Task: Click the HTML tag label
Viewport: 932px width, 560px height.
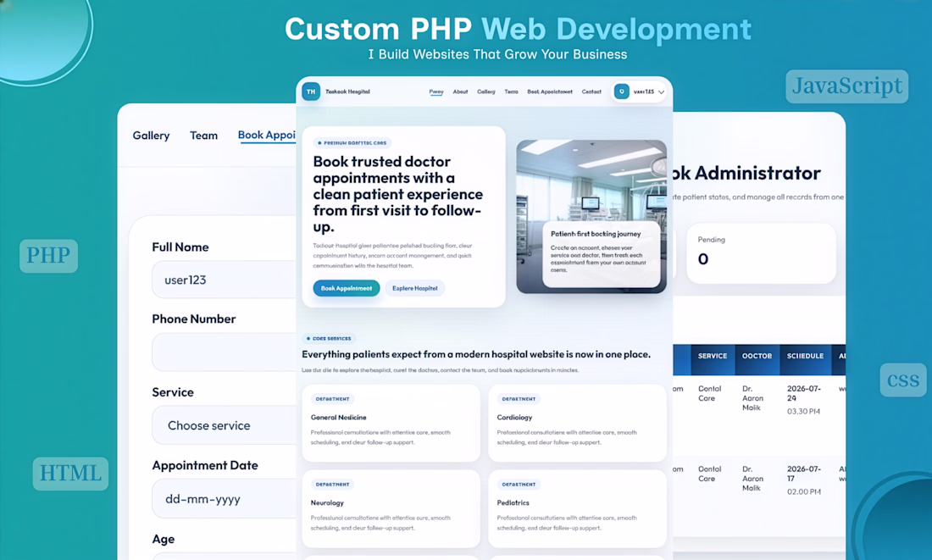Action: click(70, 474)
